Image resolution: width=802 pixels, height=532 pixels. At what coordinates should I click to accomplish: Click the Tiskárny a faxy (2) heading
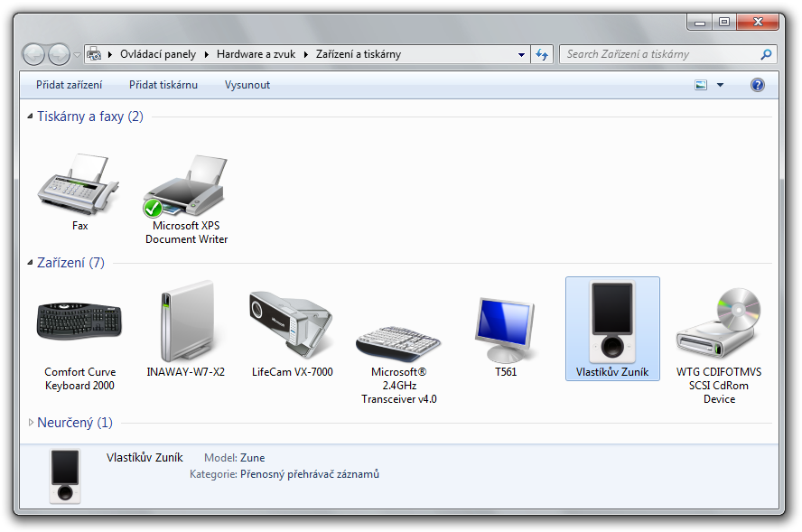pos(90,117)
